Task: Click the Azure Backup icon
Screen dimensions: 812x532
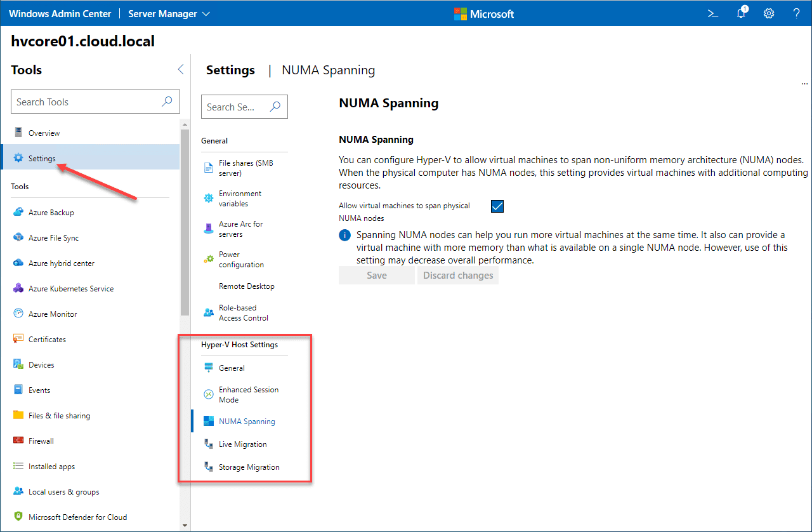Action: click(18, 212)
